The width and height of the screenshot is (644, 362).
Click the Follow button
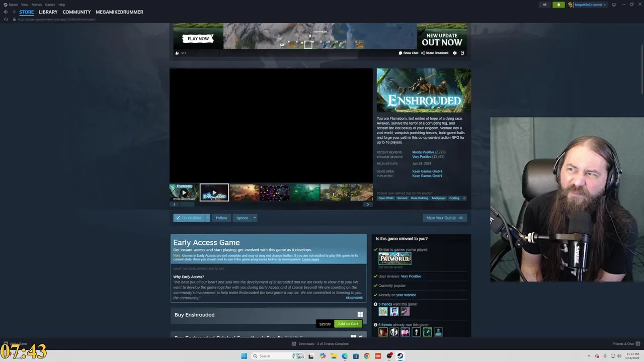click(x=221, y=218)
